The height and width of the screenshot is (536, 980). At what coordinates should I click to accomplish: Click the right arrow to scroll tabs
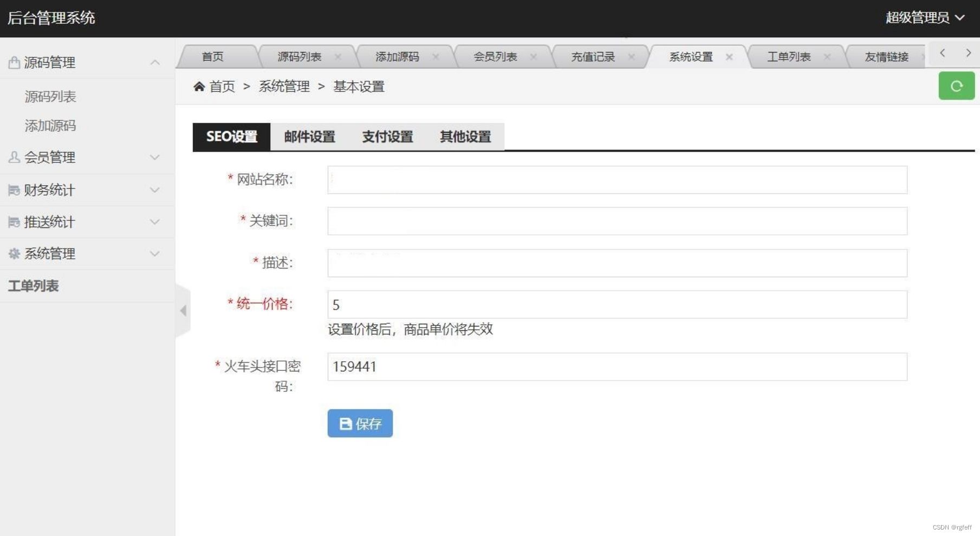[x=968, y=53]
